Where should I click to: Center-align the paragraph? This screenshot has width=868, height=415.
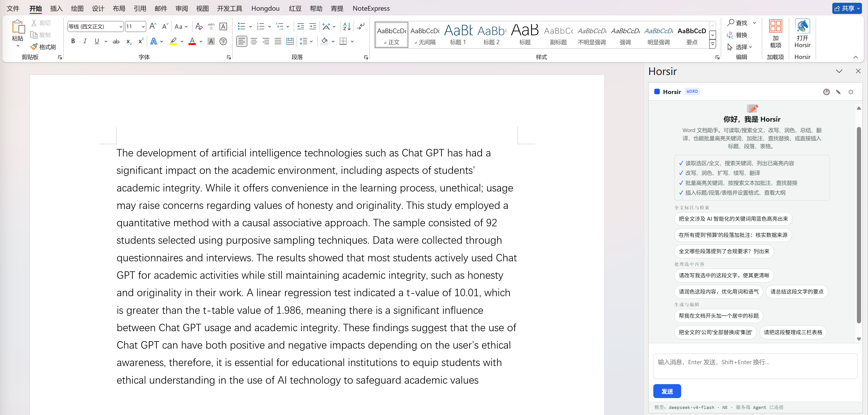click(254, 41)
